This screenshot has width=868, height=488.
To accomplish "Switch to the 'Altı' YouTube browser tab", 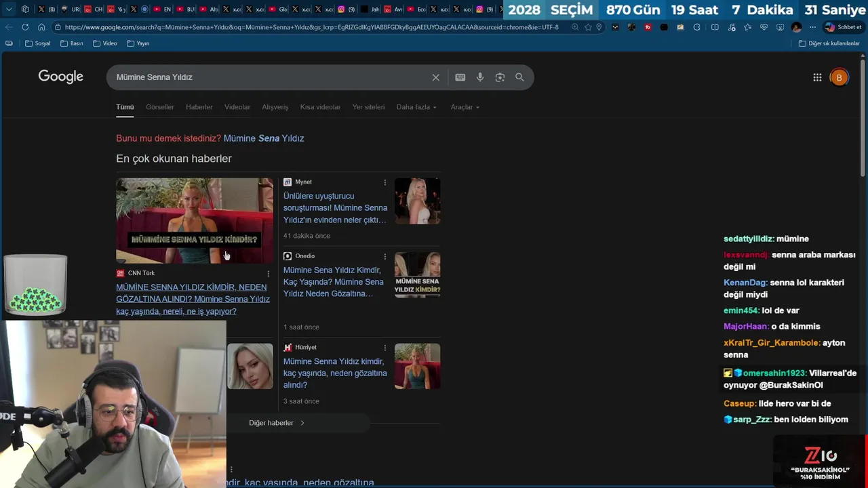I will click(208, 9).
